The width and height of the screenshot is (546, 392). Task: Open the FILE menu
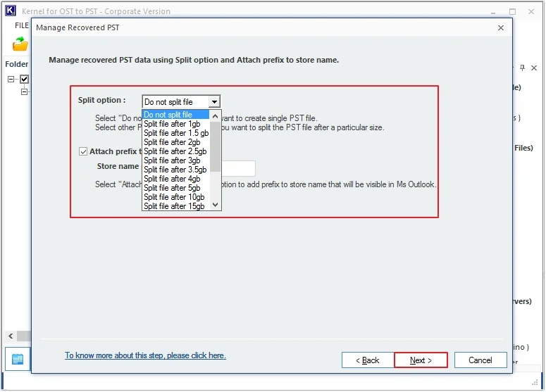[x=22, y=25]
